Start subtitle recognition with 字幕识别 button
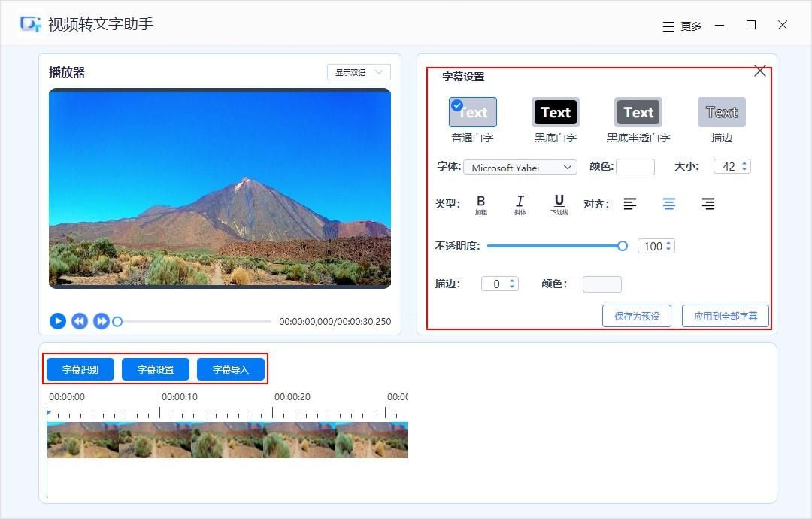812x519 pixels. point(80,369)
